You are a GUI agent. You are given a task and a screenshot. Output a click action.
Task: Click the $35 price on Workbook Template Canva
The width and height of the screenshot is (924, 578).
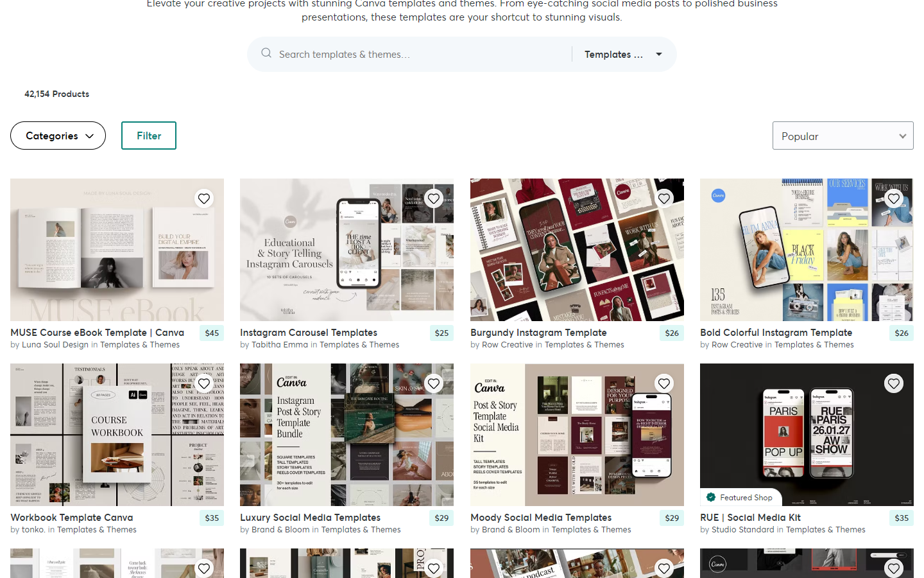212,518
